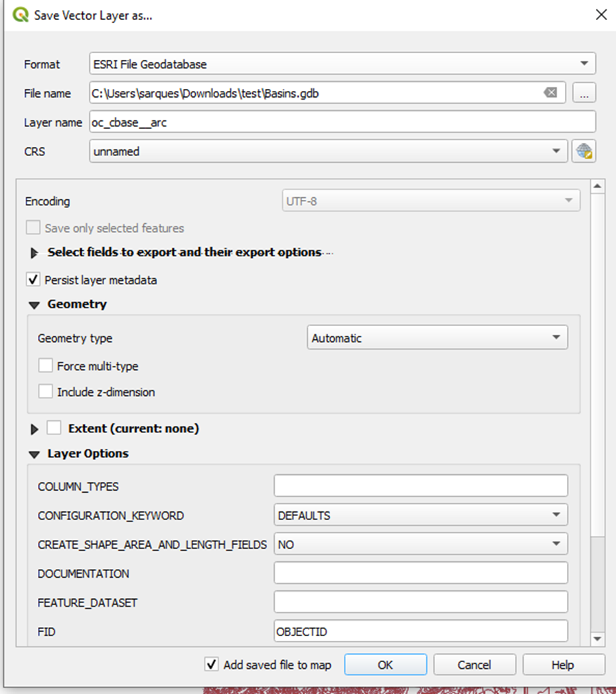This screenshot has width=616, height=694.
Task: Open the Format dropdown showing ESRI File Geodatabase
Action: coord(343,64)
